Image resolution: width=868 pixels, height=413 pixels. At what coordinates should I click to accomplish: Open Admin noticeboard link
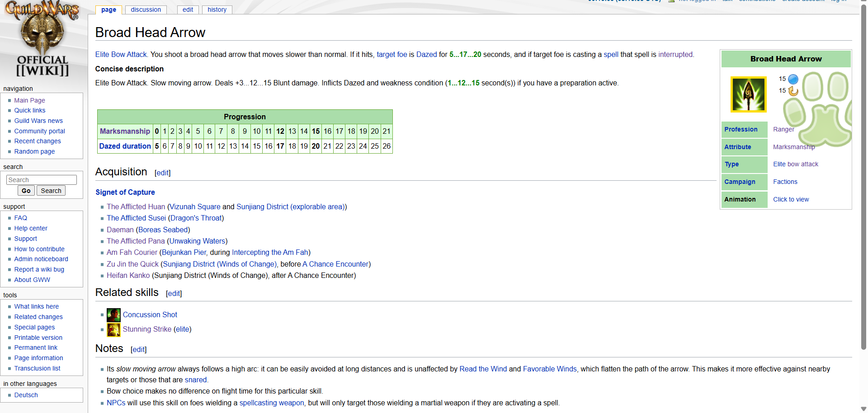(41, 259)
